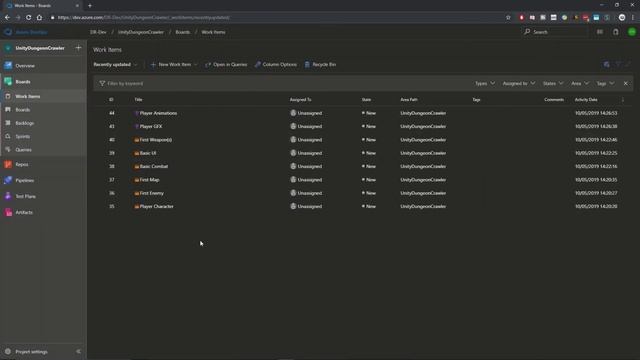Open the Boards hub in the sidebar
The height and width of the screenshot is (360, 640).
pyautogui.click(x=23, y=82)
